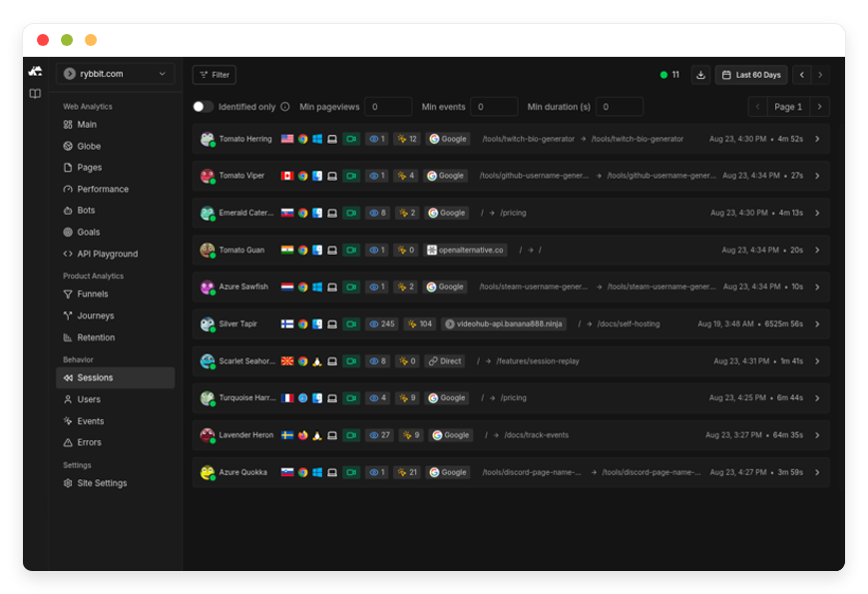Go to the next sessions page
The height and width of the screenshot is (594, 868).
click(x=820, y=107)
